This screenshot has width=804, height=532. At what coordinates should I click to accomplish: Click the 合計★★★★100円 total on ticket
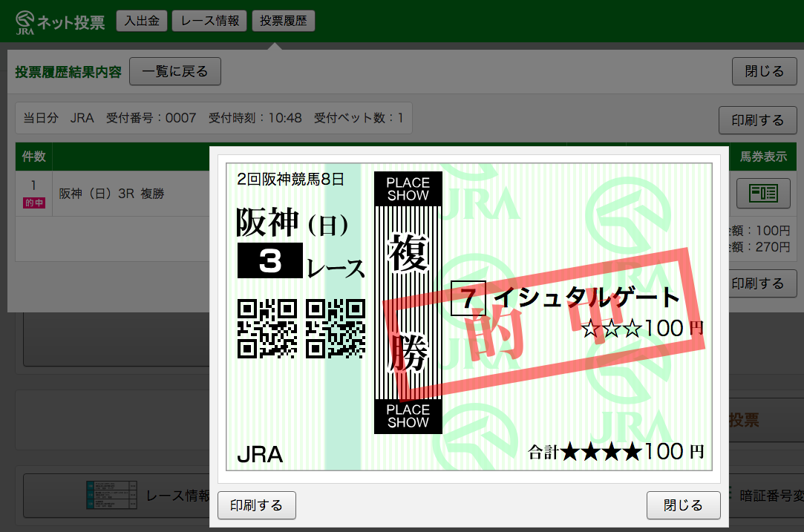616,452
